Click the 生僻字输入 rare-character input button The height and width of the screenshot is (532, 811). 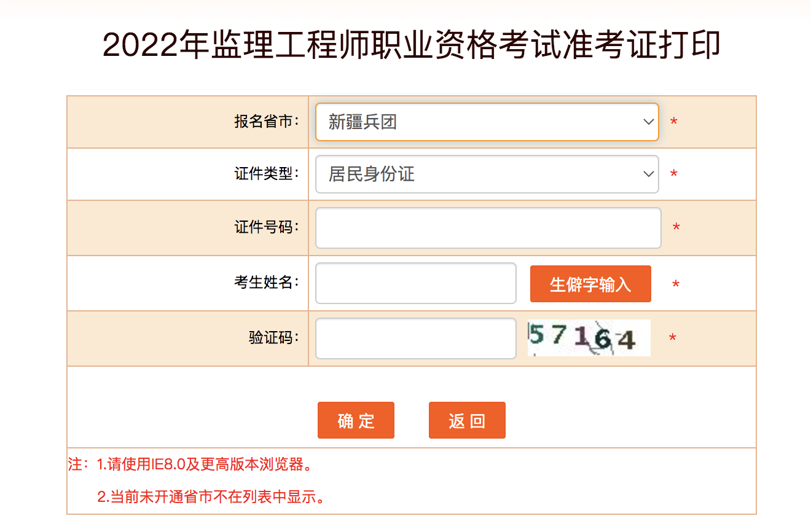tap(590, 283)
